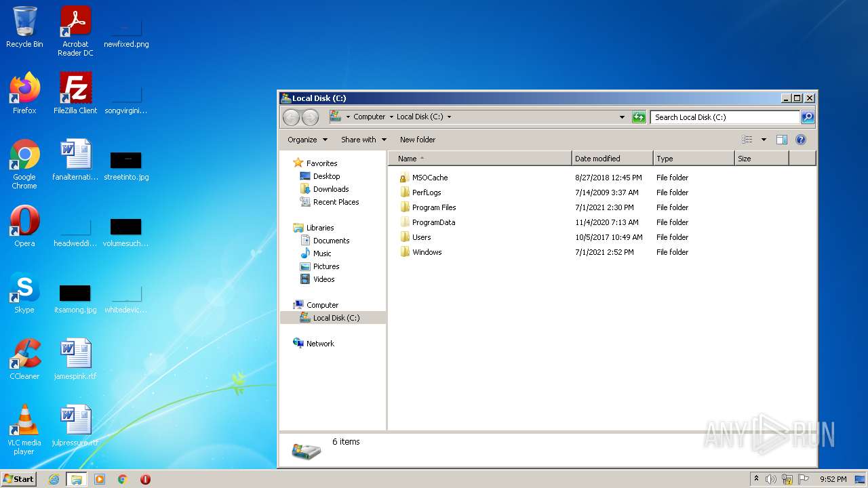This screenshot has width=868, height=488.
Task: Click Windows Media Player taskbar icon
Action: 100,479
